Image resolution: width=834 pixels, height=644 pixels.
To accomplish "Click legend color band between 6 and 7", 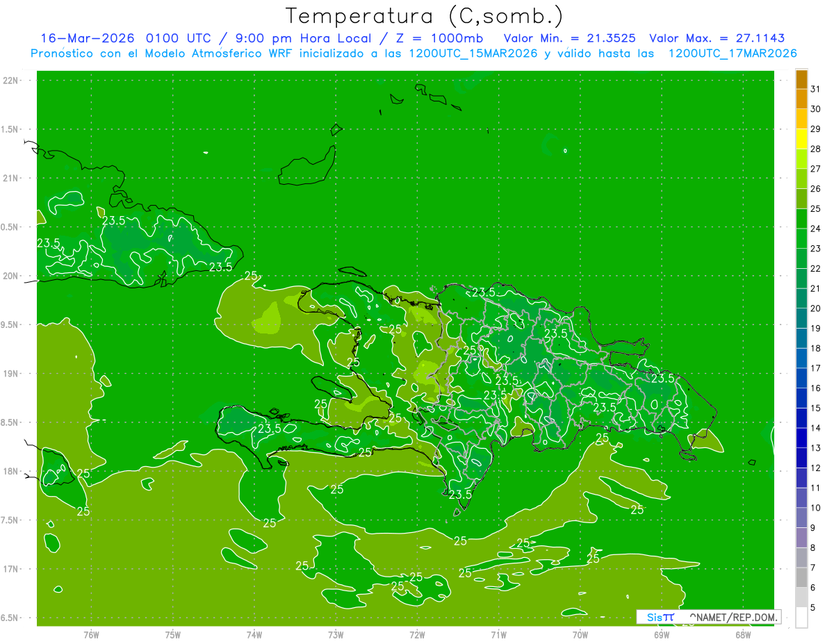I will [801, 578].
